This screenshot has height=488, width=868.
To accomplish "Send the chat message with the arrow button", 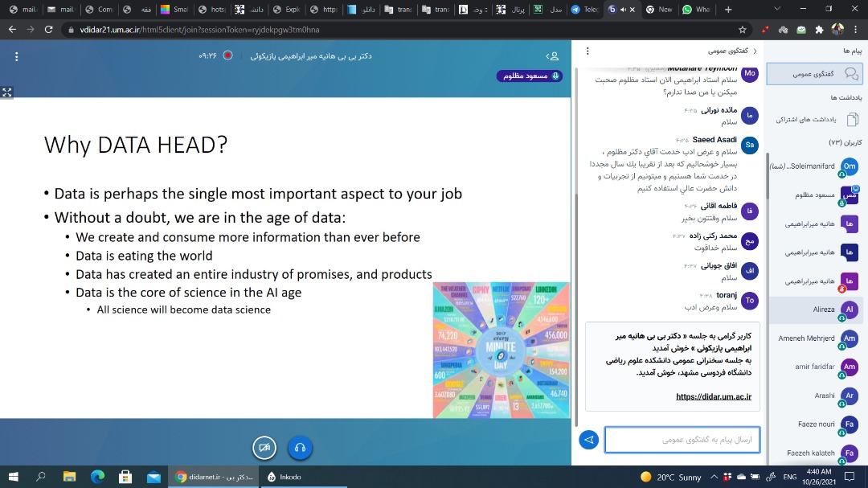I will (589, 440).
